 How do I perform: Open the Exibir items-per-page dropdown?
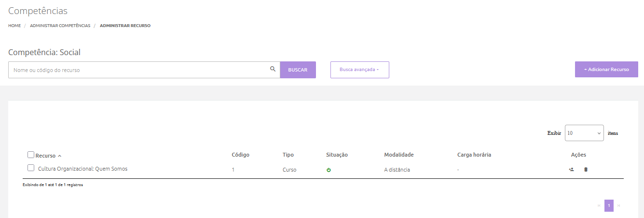coord(584,133)
